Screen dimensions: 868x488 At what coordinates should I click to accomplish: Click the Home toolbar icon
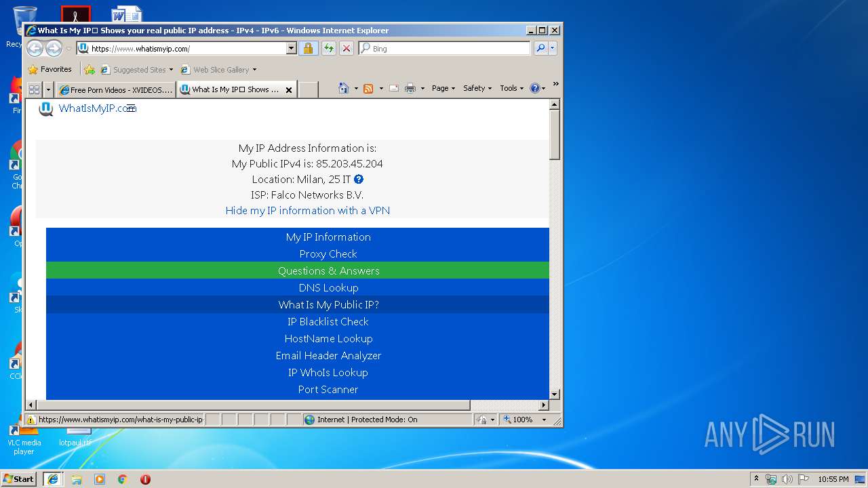coord(344,88)
